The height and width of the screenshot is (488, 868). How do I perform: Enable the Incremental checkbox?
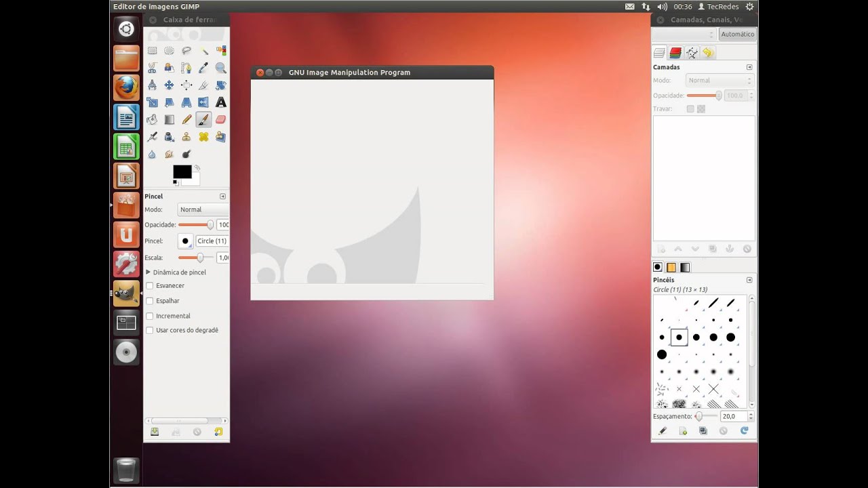150,316
